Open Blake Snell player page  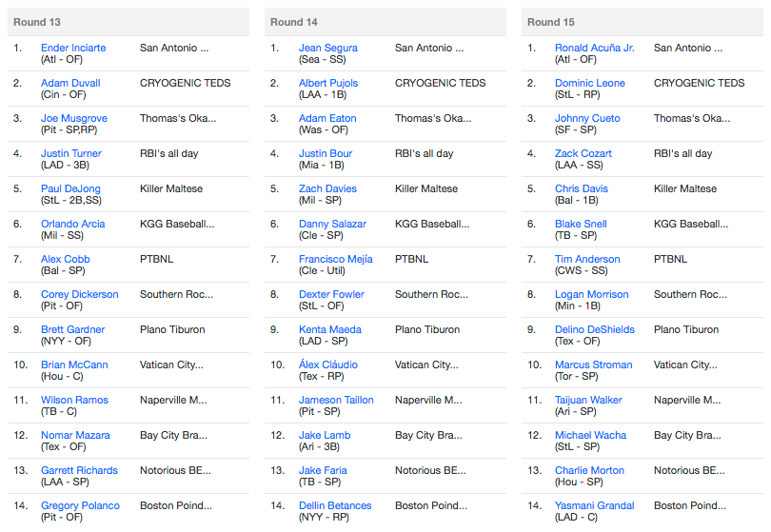pyautogui.click(x=581, y=225)
